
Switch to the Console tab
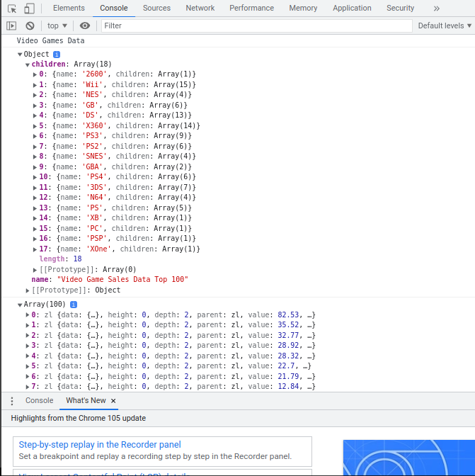pos(114,8)
